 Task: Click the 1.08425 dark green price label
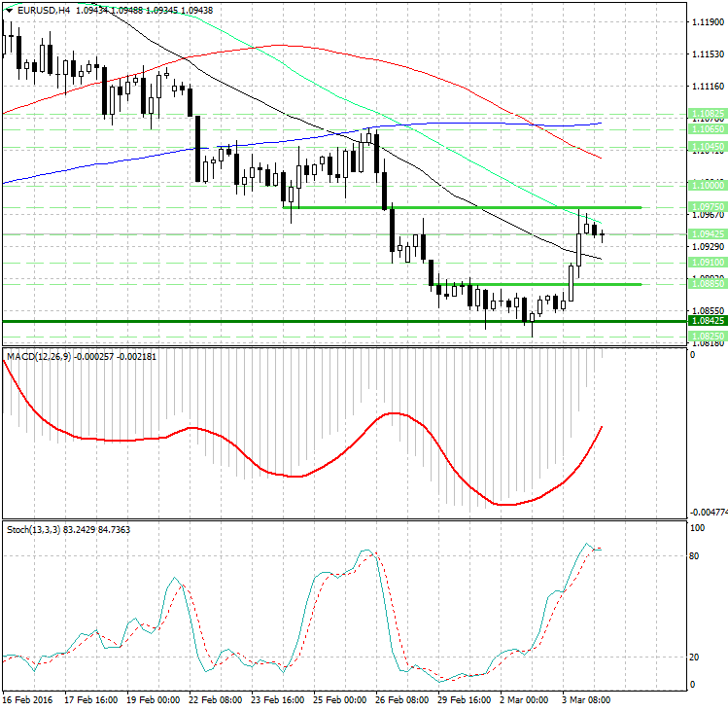coord(705,320)
